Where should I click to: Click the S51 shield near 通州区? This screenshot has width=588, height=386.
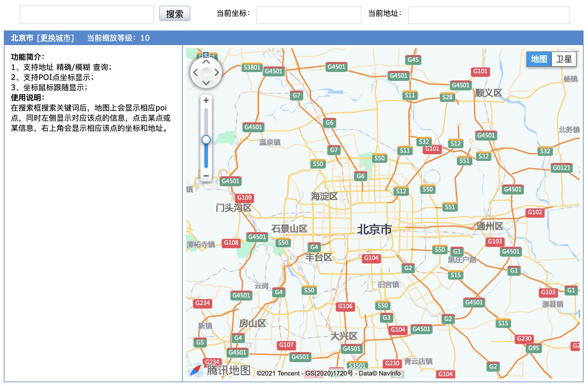[x=450, y=207]
